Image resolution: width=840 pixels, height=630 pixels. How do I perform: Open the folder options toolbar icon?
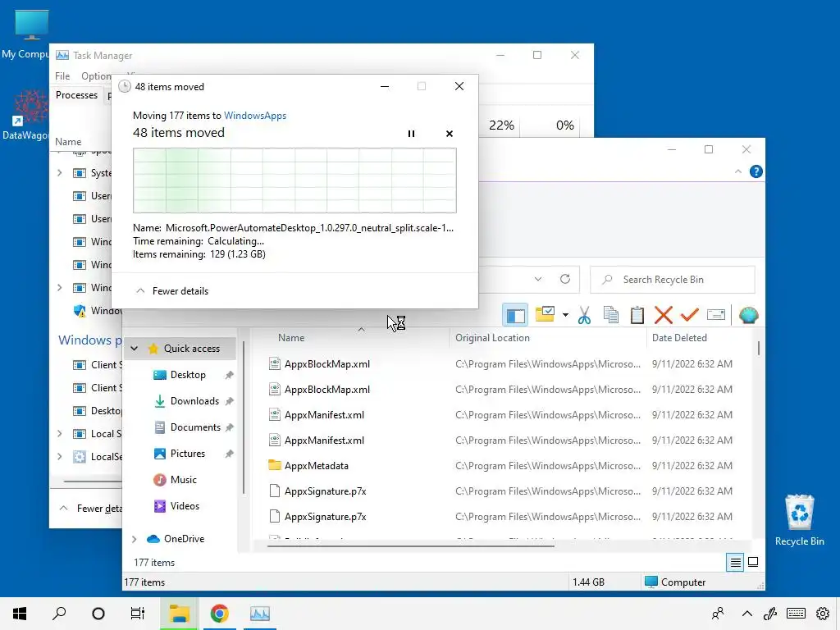click(545, 314)
